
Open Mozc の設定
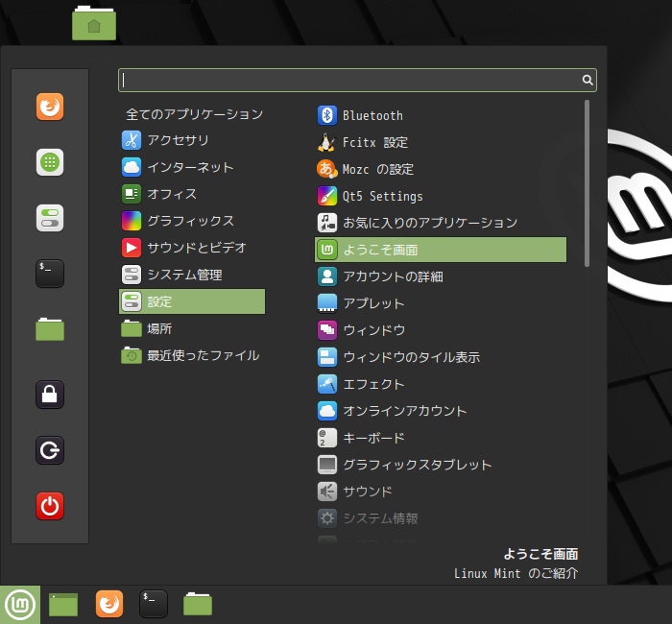(441, 169)
